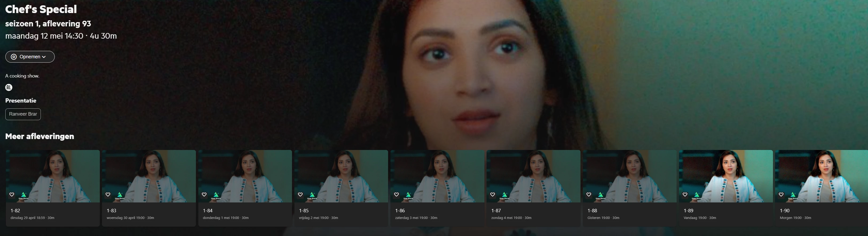Screen dimensions: 868x236
Task: Favorite episode 1-86 with the heart icon
Action: (x=397, y=195)
